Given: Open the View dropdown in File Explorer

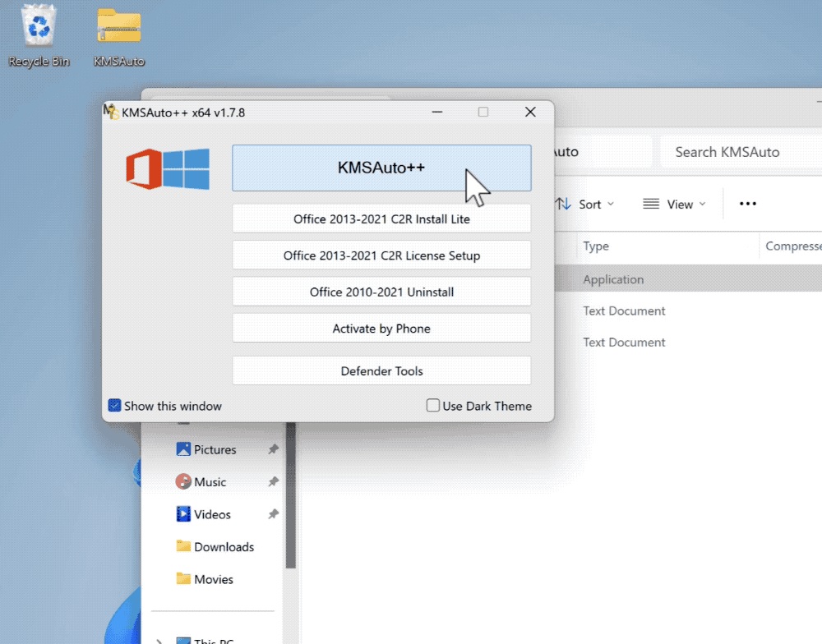Looking at the screenshot, I should pos(674,204).
